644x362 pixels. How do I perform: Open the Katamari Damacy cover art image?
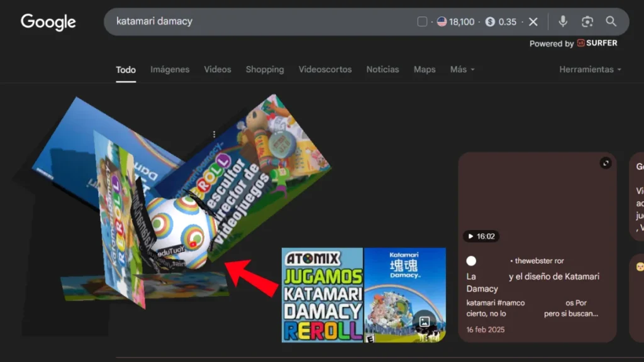(405, 295)
